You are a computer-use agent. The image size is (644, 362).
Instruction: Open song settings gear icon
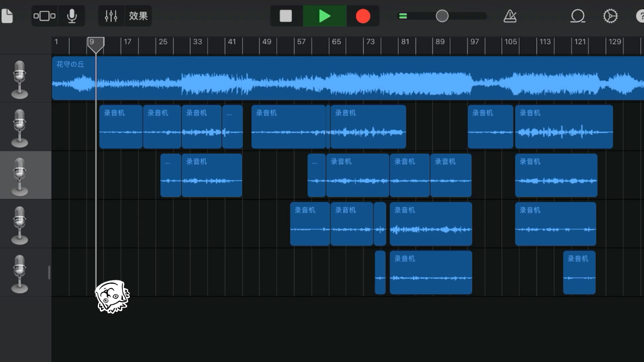[x=610, y=16]
